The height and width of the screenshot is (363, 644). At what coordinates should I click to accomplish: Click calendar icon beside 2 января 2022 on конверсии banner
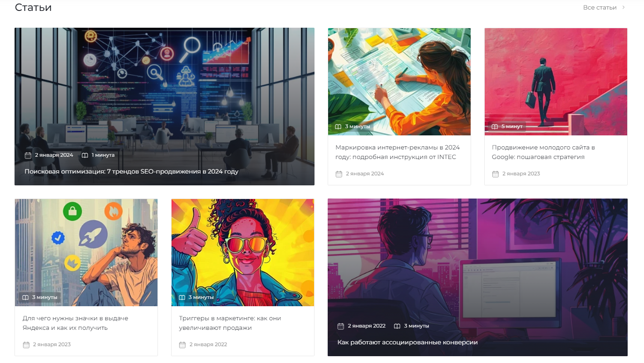click(341, 326)
